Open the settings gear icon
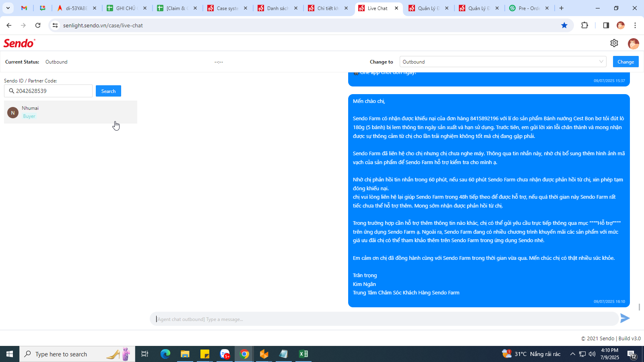This screenshot has height=362, width=644. click(x=614, y=43)
